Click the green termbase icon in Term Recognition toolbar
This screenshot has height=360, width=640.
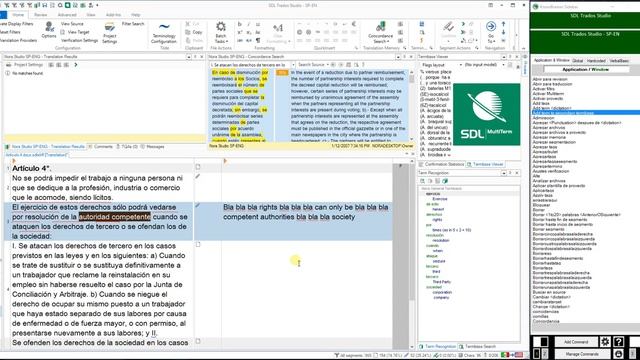click(445, 181)
